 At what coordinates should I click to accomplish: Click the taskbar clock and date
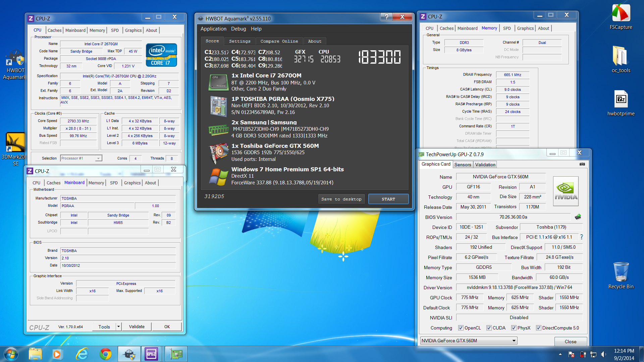[x=624, y=354]
